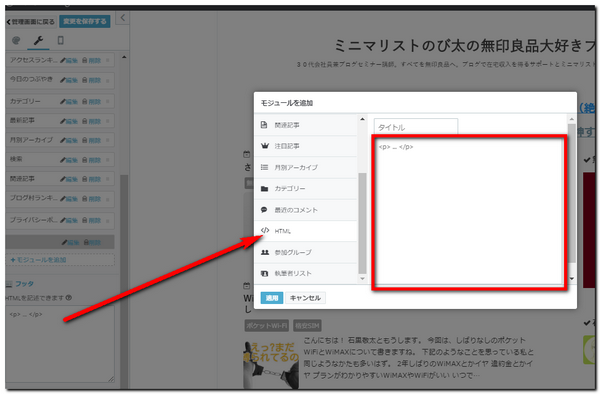Viewport: 600px width, 394px height.
Task: Grab the drag handle on 検索 row
Action: (108, 160)
